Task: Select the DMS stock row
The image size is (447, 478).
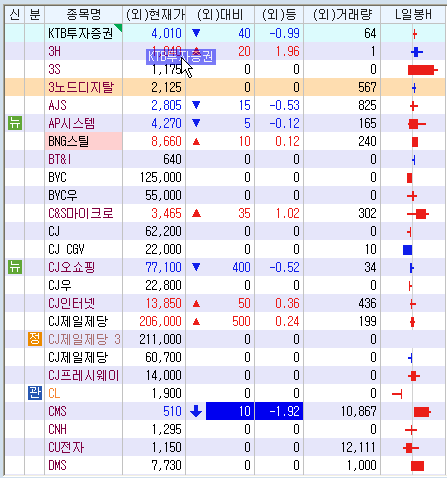Action: (225, 465)
